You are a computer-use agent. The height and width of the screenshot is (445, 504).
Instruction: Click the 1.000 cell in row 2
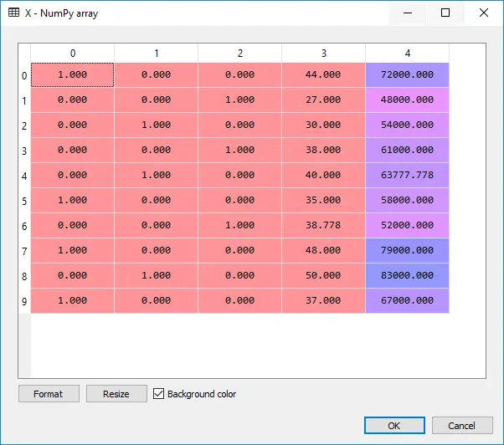pyautogui.click(x=157, y=125)
